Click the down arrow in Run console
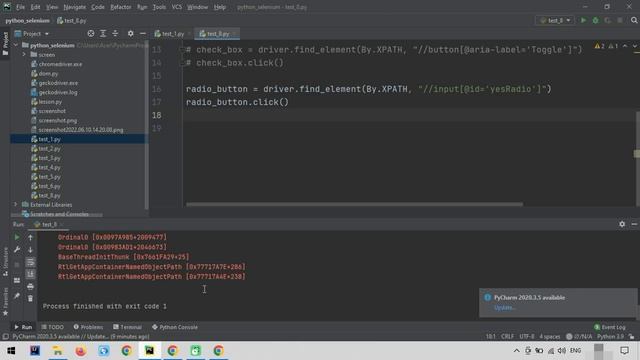Screen dimensions: 640x360 click(30, 249)
